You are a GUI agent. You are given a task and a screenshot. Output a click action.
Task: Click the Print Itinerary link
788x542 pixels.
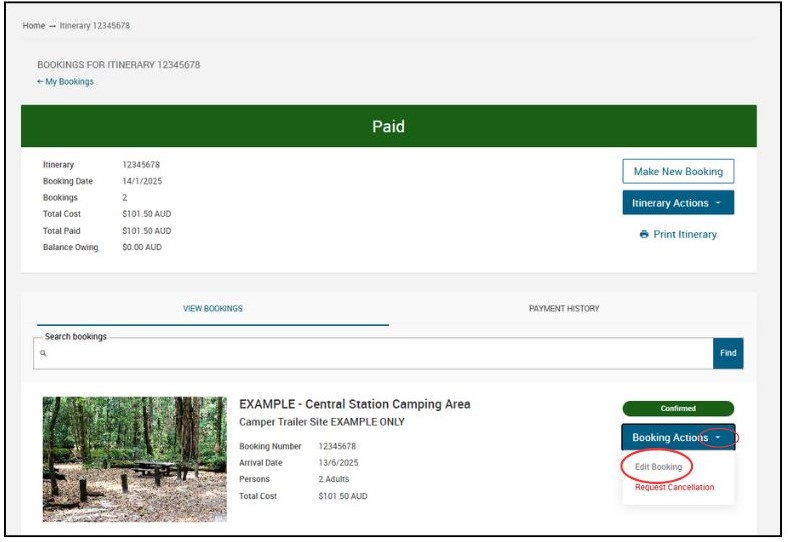click(x=678, y=234)
